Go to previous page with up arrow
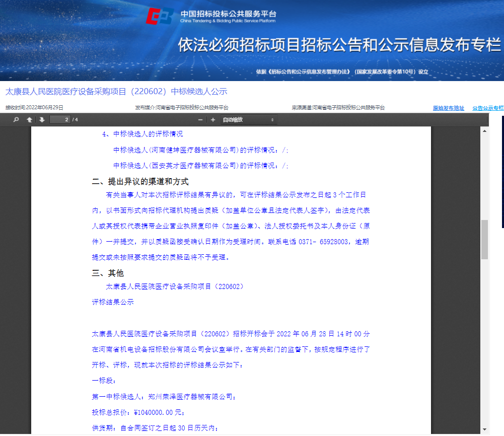The height and width of the screenshot is (436, 504). pyautogui.click(x=29, y=120)
